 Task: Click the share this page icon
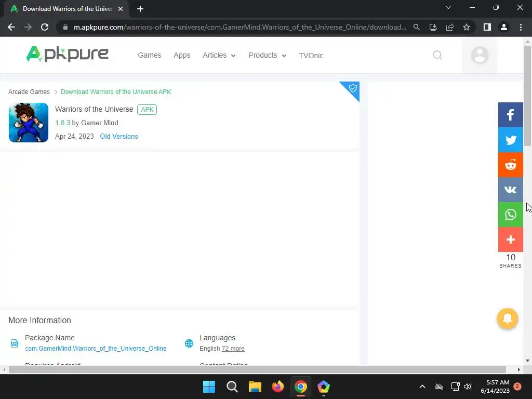coord(450,27)
